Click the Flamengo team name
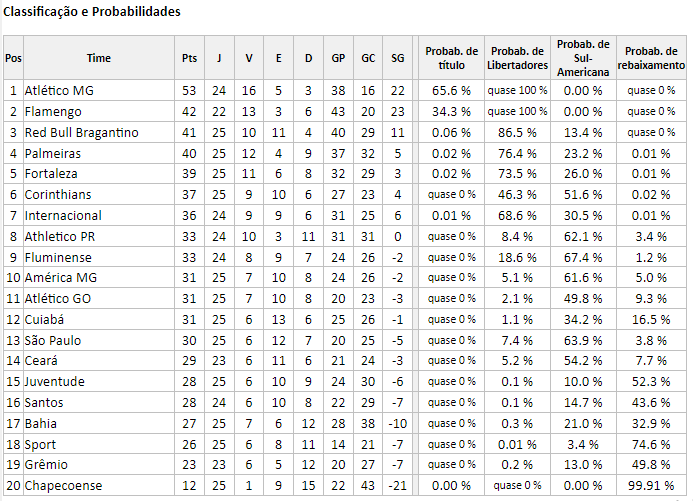The height and width of the screenshot is (501, 693). click(x=53, y=112)
